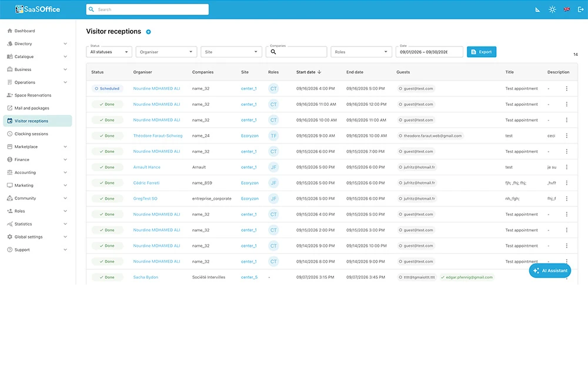The height and width of the screenshot is (371, 588).
Task: Expand the Operations menu chevron
Action: pos(65,82)
